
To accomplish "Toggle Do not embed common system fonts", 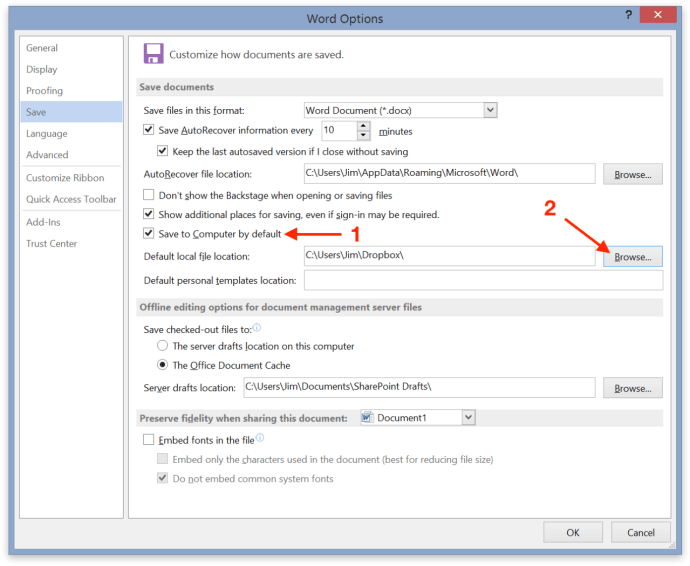I will (162, 478).
